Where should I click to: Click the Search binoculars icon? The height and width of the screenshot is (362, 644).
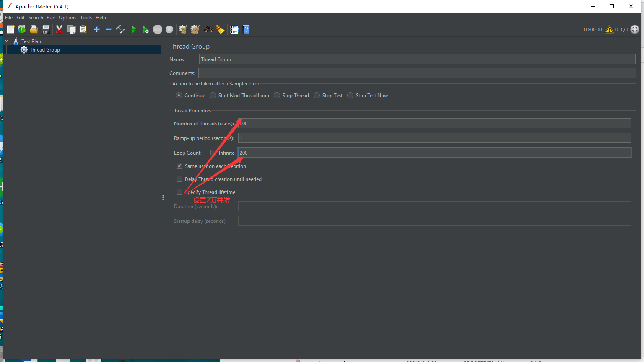tap(208, 29)
